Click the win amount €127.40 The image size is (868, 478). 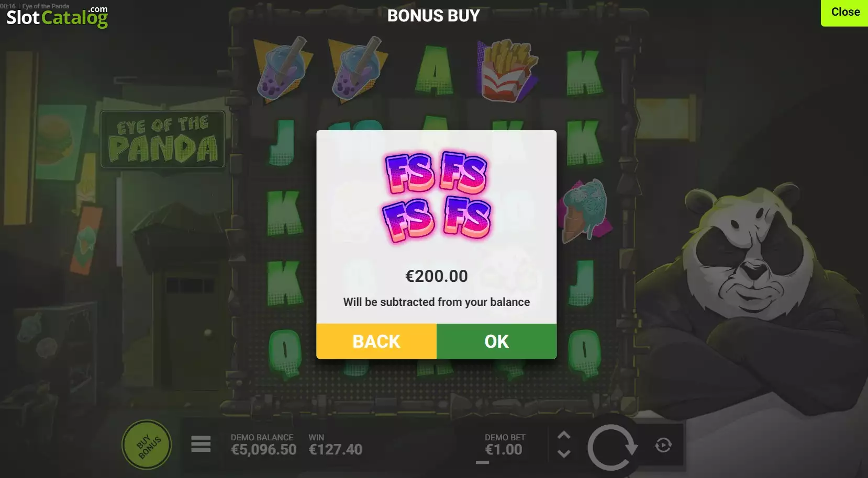(x=335, y=445)
